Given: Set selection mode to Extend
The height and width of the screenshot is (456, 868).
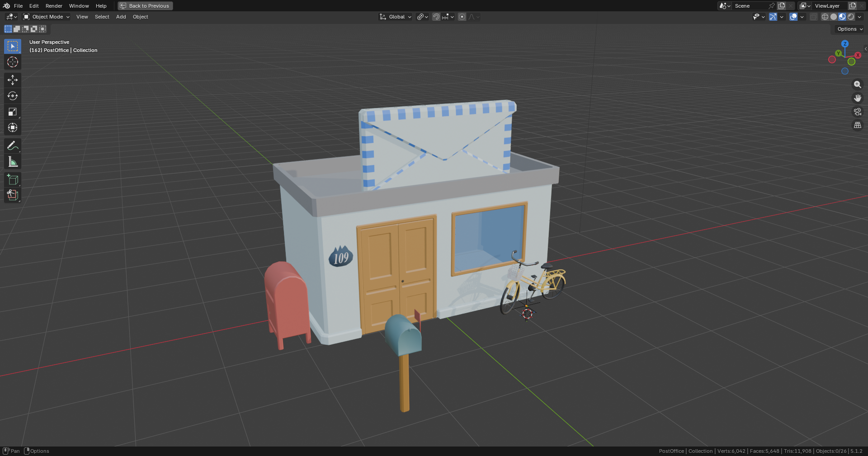Looking at the screenshot, I should tap(17, 29).
